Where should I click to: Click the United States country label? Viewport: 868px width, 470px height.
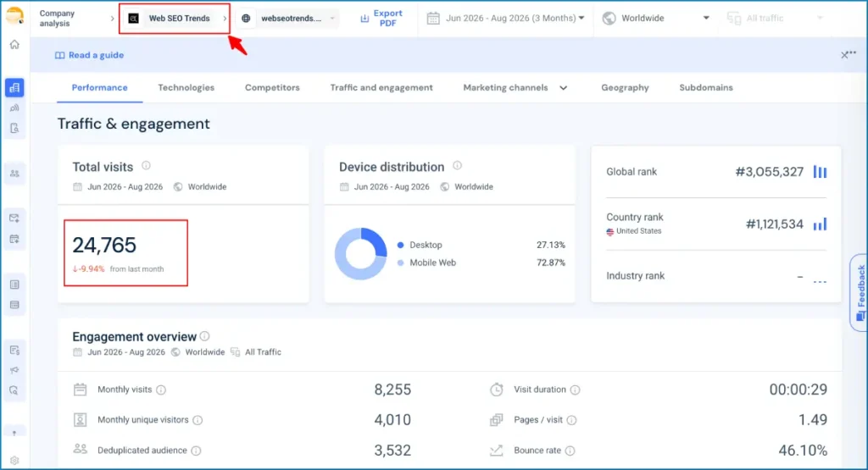[639, 231]
